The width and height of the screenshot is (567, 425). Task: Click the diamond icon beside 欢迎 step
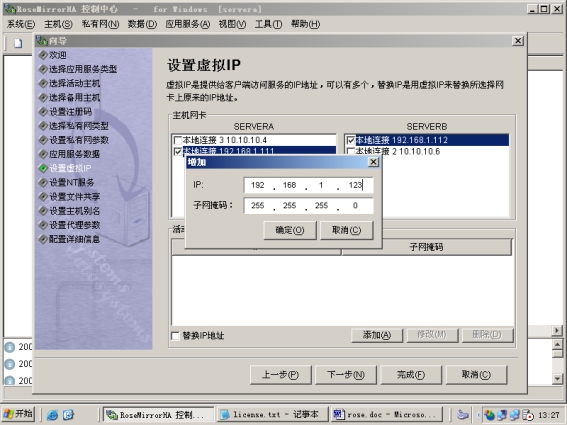pos(43,55)
